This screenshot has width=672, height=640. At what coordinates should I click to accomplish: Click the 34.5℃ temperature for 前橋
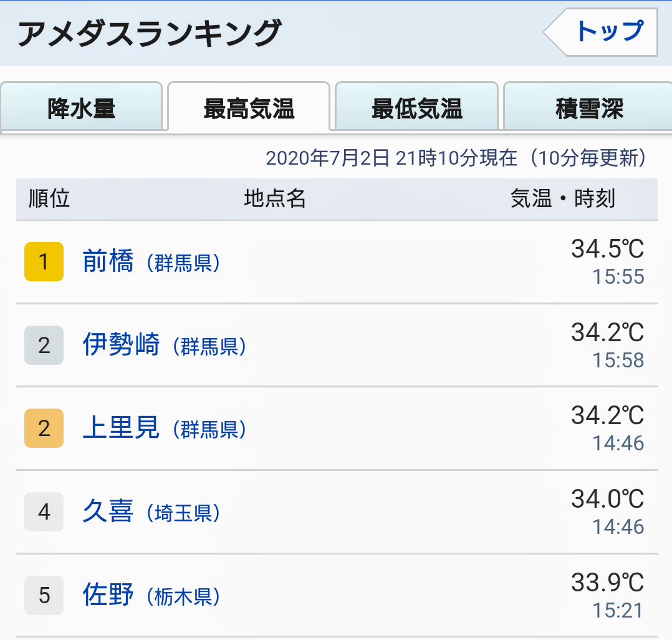coord(607,249)
